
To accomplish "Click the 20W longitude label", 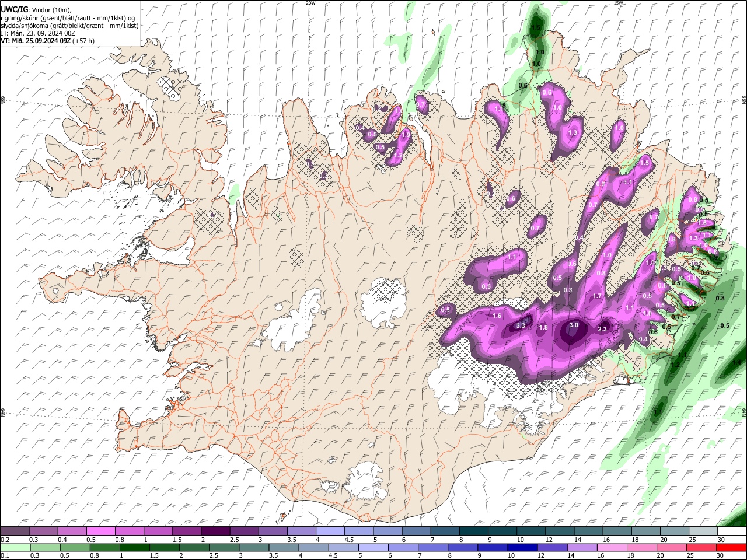I will coord(310,3).
